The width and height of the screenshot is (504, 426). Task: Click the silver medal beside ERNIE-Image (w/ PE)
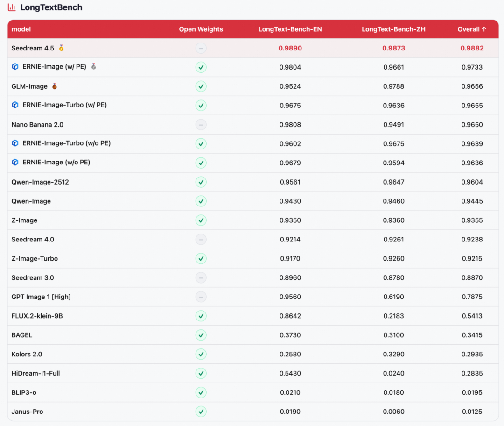click(x=93, y=67)
